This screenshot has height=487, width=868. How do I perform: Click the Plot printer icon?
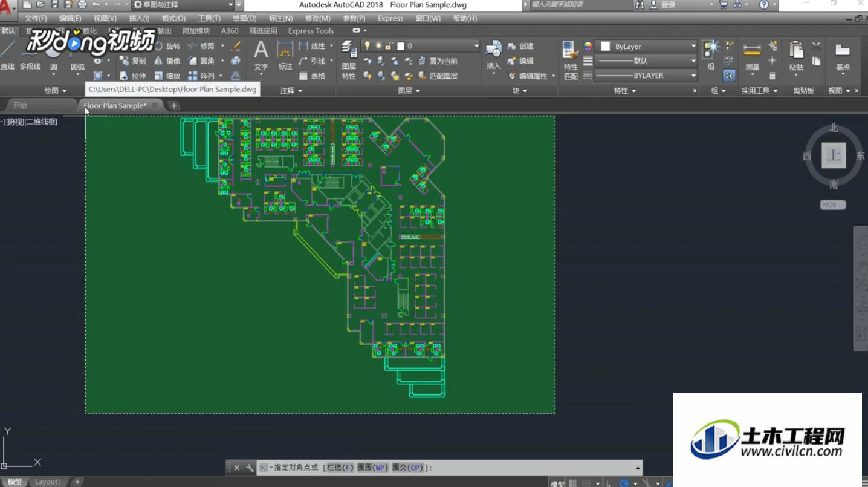pos(82,5)
